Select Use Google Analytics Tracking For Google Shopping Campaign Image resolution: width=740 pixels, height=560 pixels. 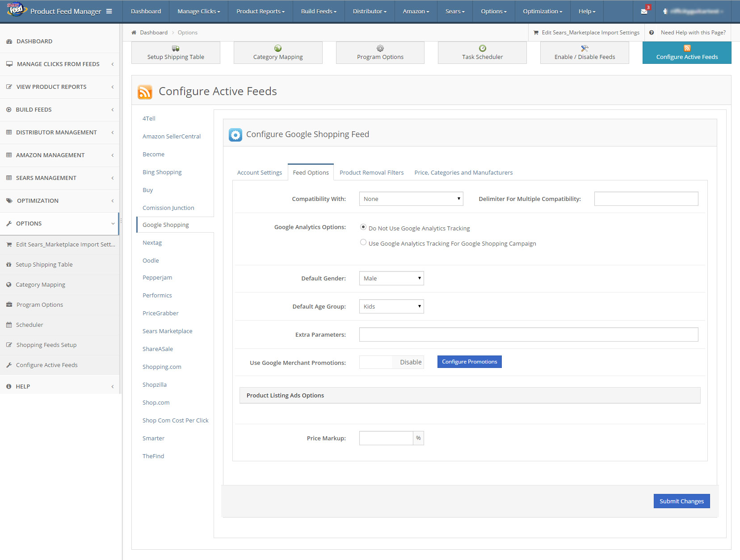point(363,242)
